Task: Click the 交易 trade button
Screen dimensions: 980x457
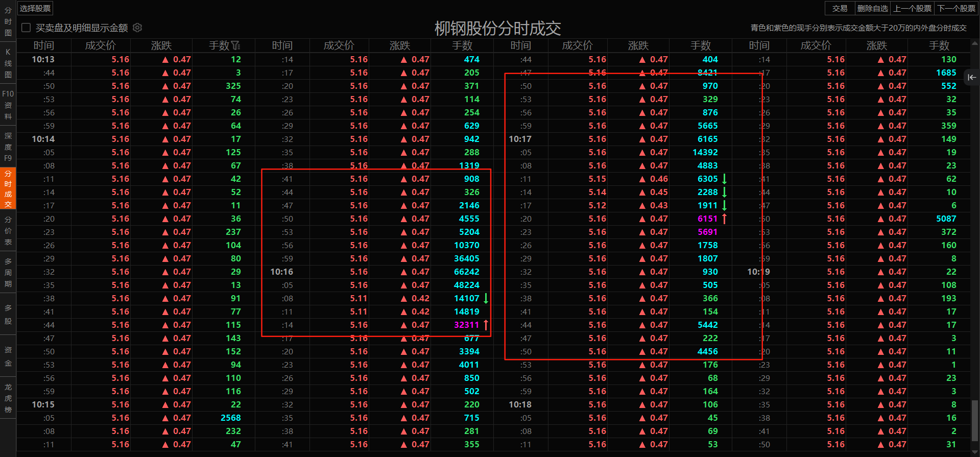Action: (x=840, y=8)
